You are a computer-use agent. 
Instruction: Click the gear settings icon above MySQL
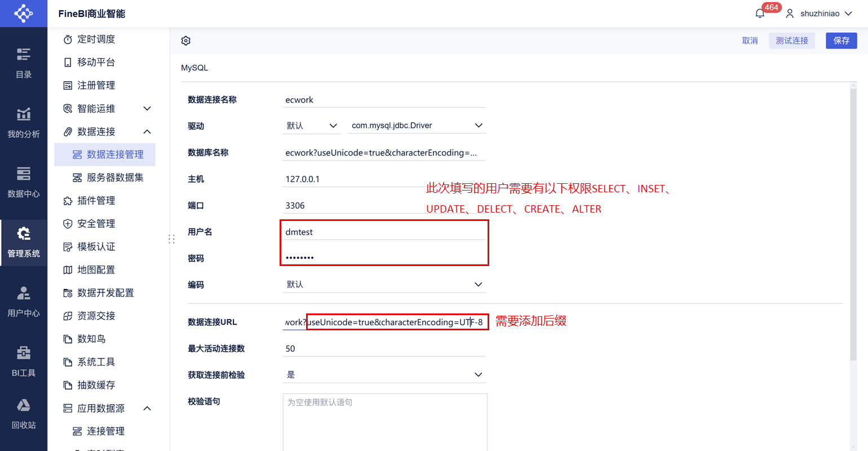coord(186,41)
